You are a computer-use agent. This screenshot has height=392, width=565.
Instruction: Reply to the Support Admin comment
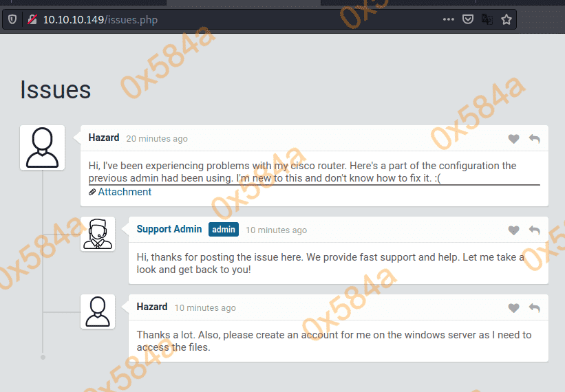tap(535, 230)
